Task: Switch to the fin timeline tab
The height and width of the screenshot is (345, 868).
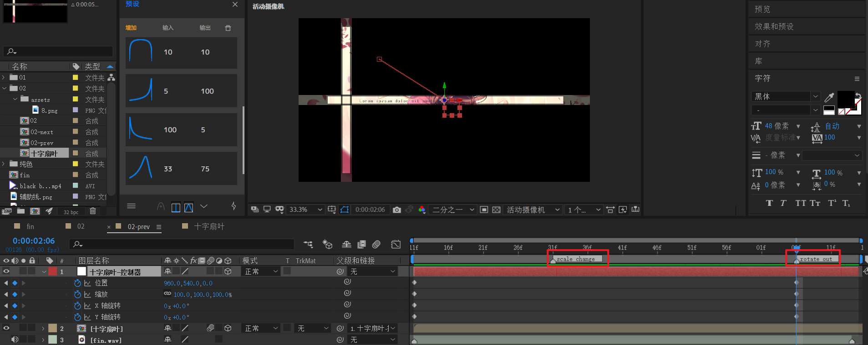Action: point(30,226)
